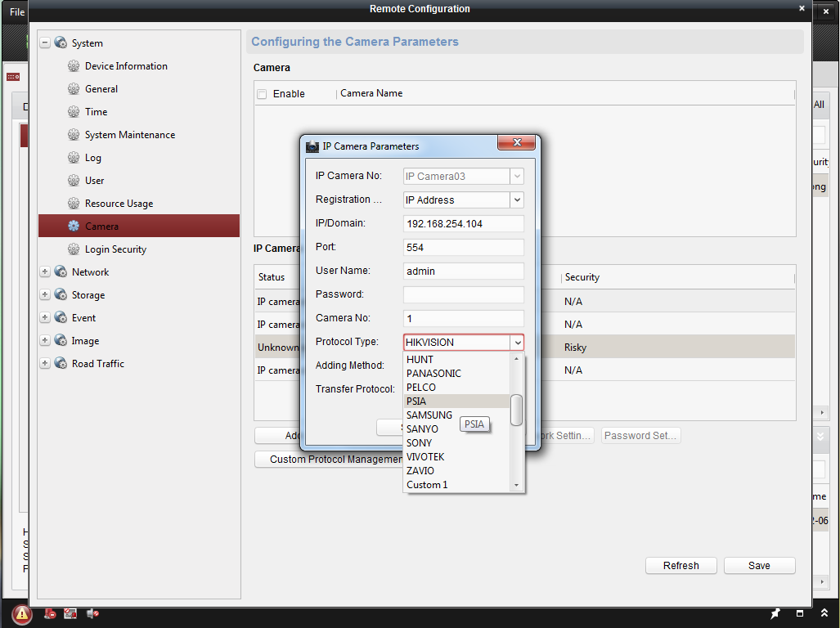Collapse the System tree node
Image resolution: width=840 pixels, height=628 pixels.
[x=45, y=43]
